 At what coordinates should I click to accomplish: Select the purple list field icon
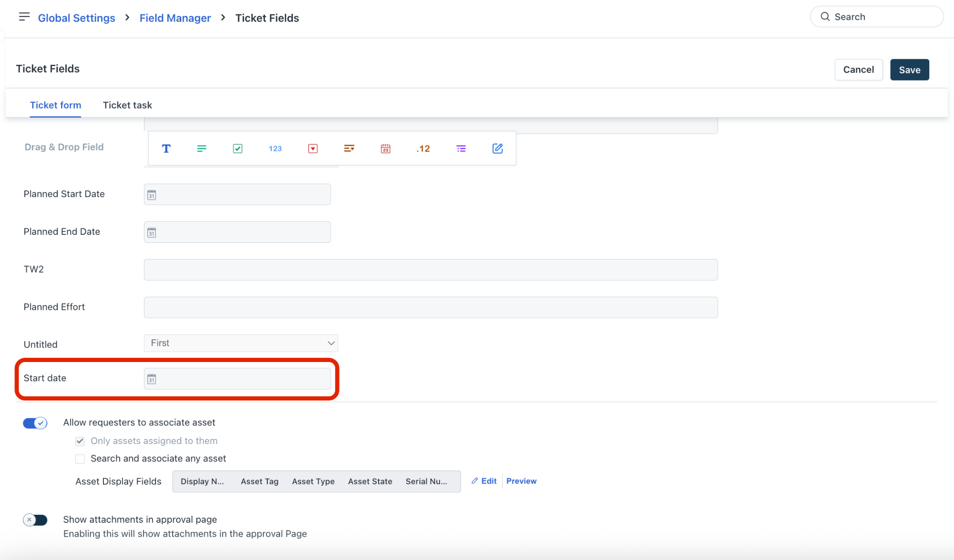(x=461, y=149)
